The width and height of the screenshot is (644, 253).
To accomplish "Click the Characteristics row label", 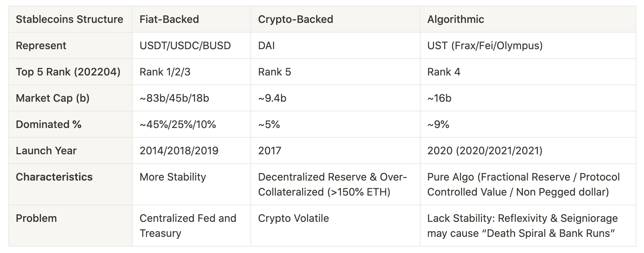I will (70, 184).
